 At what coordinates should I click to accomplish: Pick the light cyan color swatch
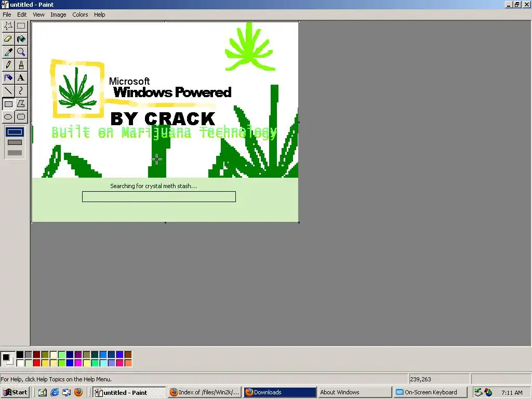[x=103, y=363]
